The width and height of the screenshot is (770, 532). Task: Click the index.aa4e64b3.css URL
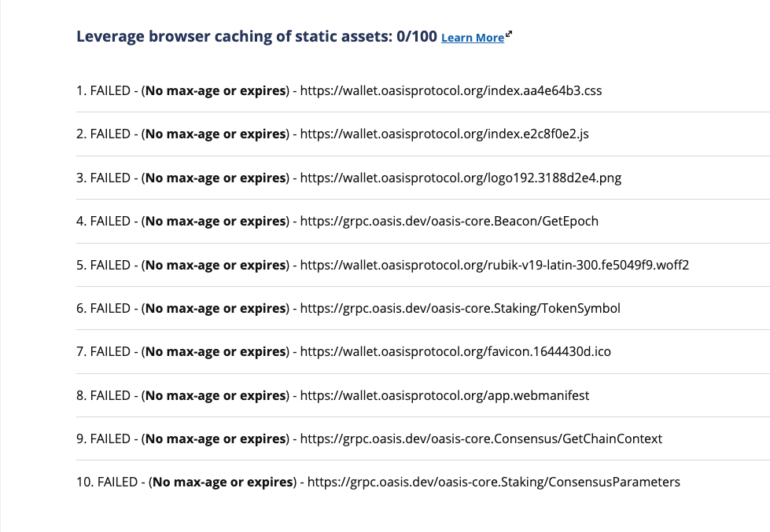pyautogui.click(x=451, y=91)
